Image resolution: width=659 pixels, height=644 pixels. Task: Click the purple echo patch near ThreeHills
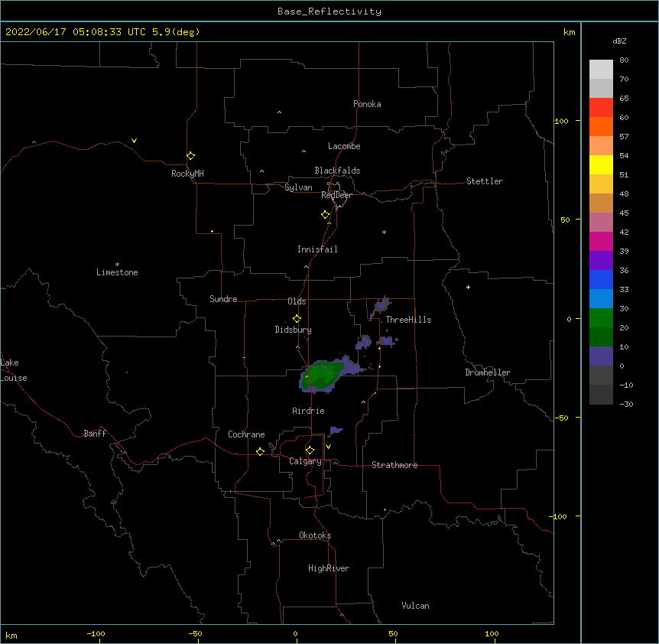point(381,306)
